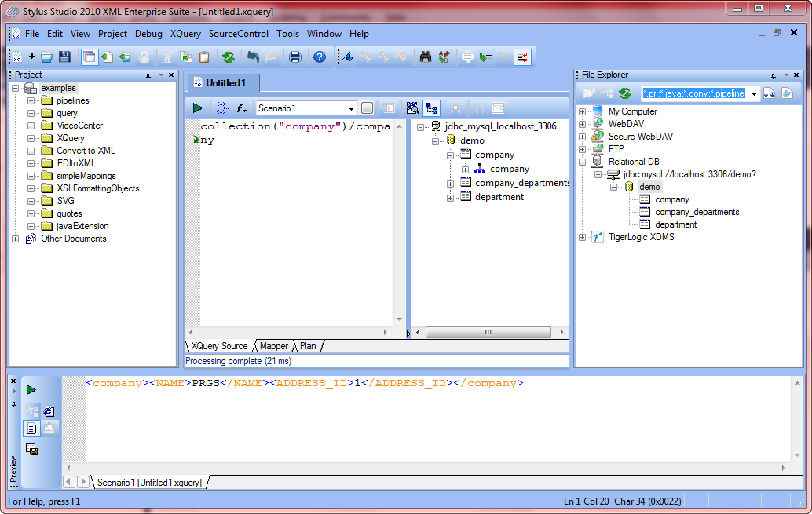Pin the Project panel with the pushpin icon
Image resolution: width=812 pixels, height=514 pixels.
coord(148,75)
